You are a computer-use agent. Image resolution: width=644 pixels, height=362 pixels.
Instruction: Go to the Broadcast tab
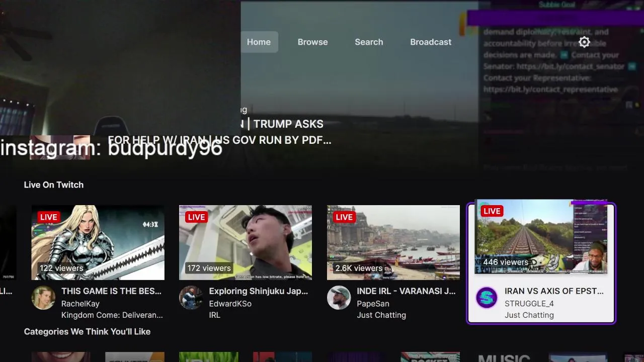431,42
